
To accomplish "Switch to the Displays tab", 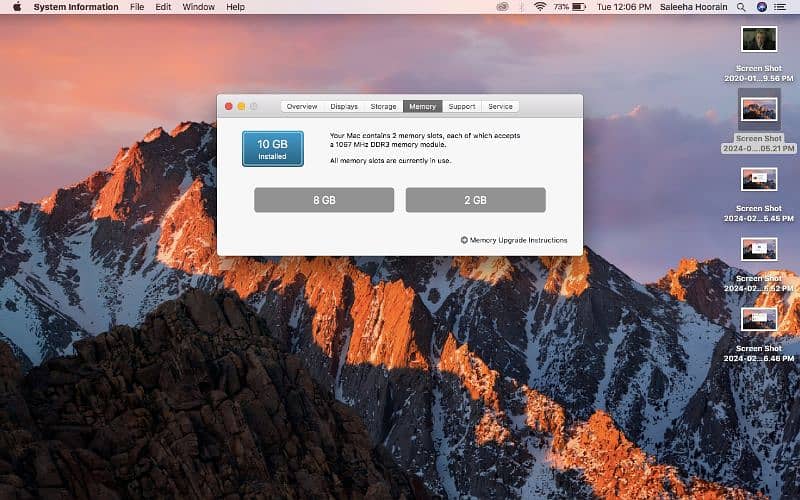I will click(344, 106).
